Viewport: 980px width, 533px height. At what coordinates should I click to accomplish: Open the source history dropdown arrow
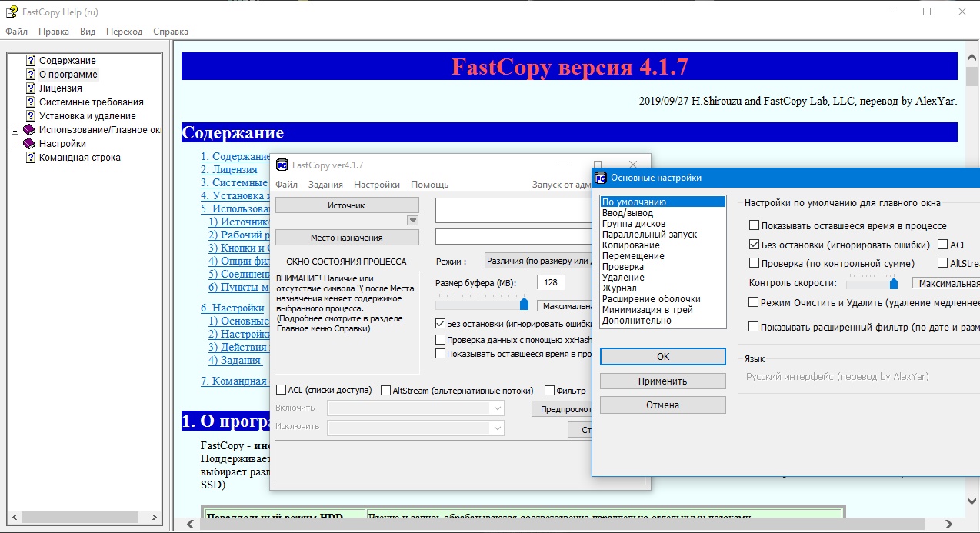click(413, 220)
